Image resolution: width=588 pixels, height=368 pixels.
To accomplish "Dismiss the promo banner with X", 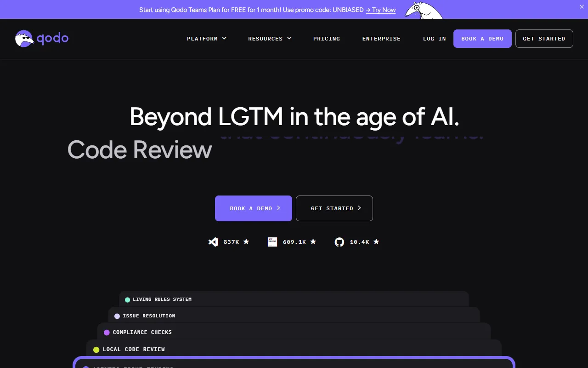I will pos(582,7).
